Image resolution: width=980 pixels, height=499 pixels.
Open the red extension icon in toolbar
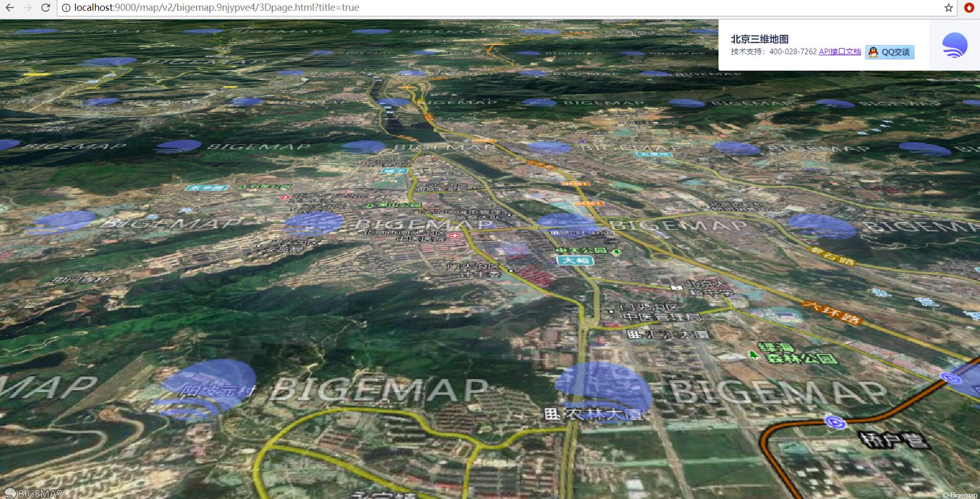[969, 8]
